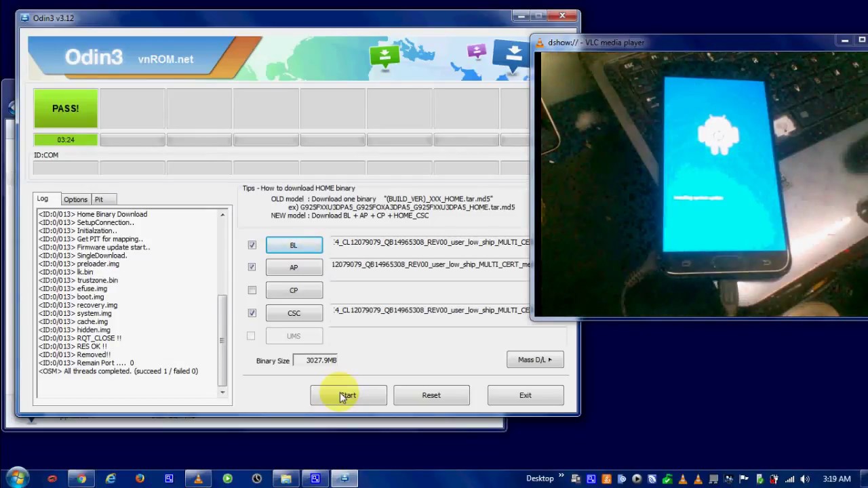Click the greyed-out UMS checkbox
The image size is (868, 488).
point(251,336)
